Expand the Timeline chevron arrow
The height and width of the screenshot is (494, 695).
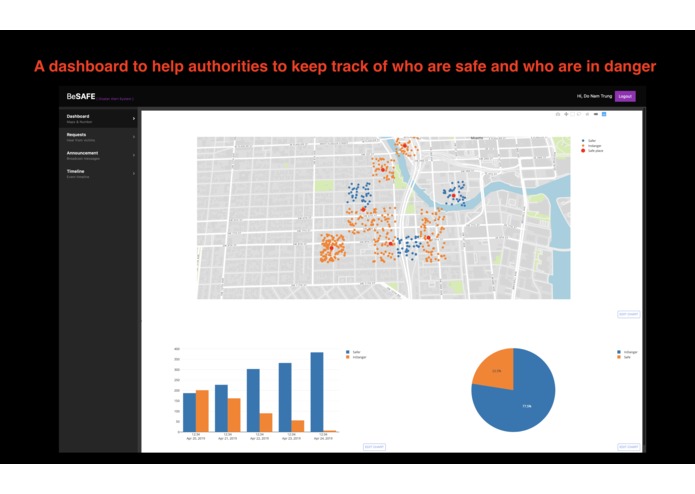tap(134, 174)
